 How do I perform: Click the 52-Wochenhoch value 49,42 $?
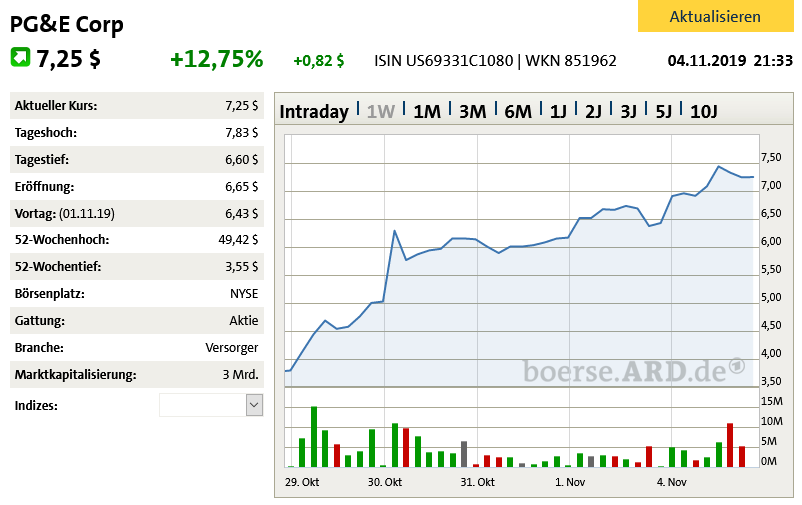point(238,239)
